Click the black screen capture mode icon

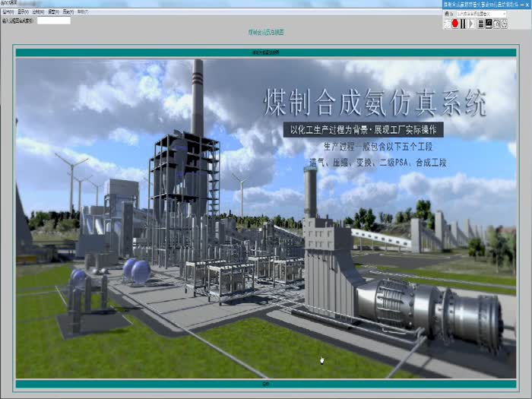point(489,24)
